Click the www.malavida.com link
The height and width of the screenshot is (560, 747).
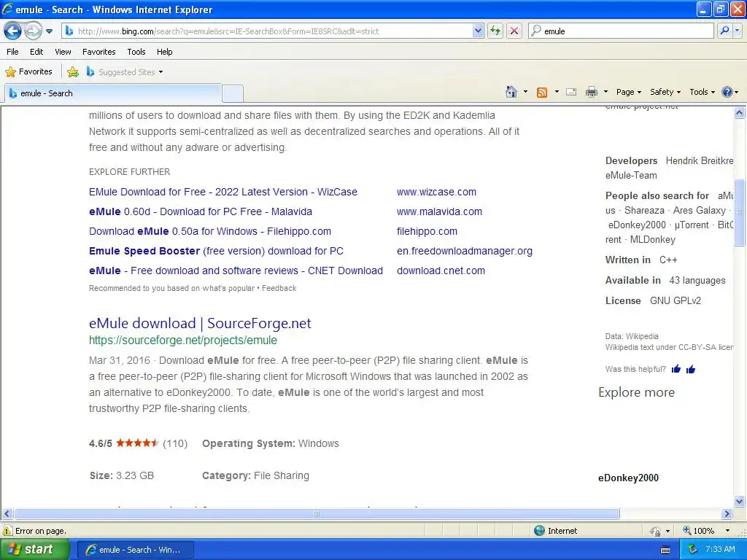pos(439,211)
